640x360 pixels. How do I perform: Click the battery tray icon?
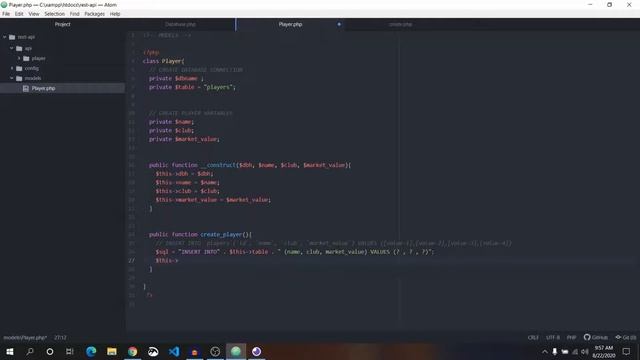[565, 351]
